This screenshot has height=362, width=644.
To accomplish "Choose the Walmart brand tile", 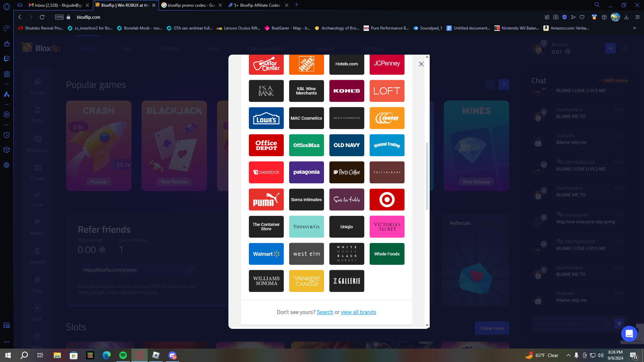I will 266,254.
